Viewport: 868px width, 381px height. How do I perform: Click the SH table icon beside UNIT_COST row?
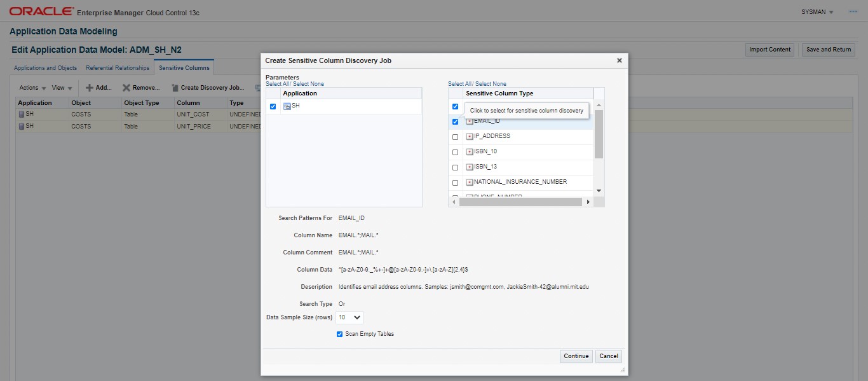[21, 114]
